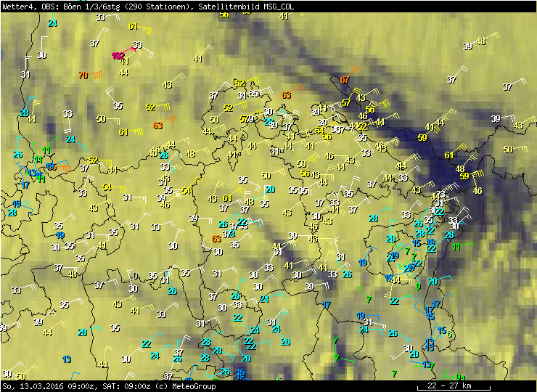Select the yellow 48 beside white 39
Image resolution: width=537 pixels, height=392 pixels.
480,41
